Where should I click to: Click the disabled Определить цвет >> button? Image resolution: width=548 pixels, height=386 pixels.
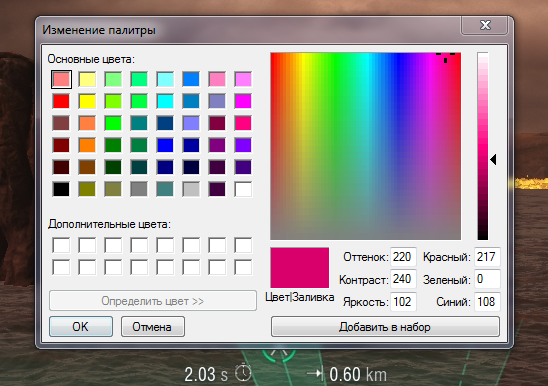coord(153,301)
